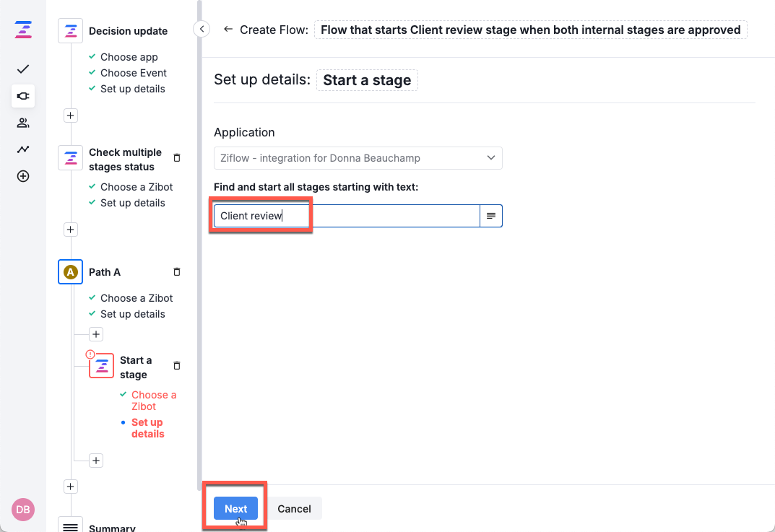Click the 'Client review' text field
Screen dimensions: 775x532
347,216
